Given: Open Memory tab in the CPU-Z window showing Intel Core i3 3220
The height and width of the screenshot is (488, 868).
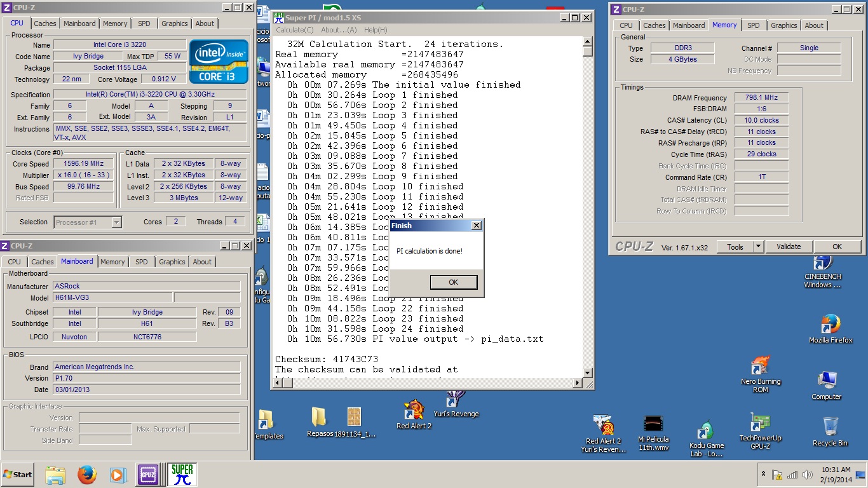Looking at the screenshot, I should point(115,24).
